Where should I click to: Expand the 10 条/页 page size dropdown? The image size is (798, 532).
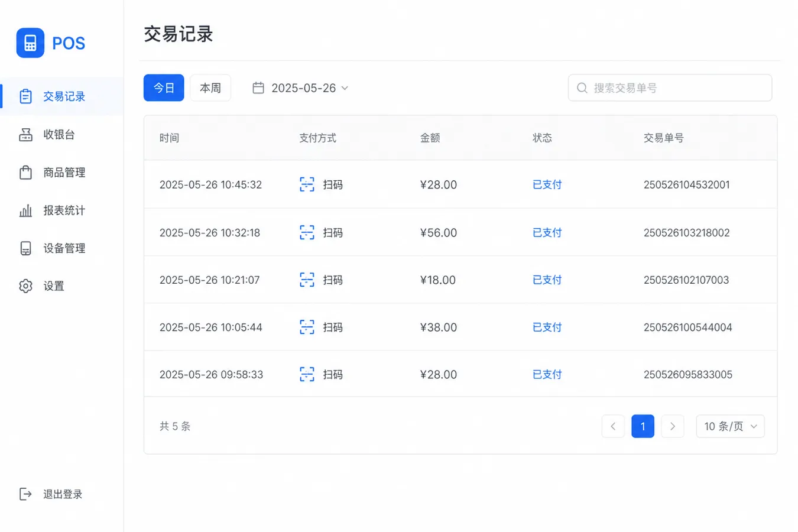point(731,426)
